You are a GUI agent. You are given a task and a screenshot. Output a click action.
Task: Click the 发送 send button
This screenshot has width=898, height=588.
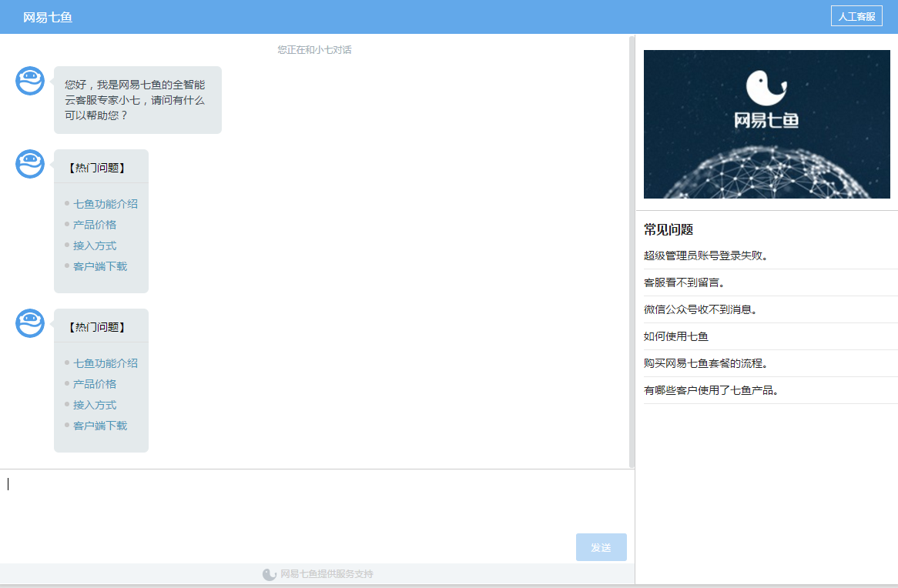(601, 547)
